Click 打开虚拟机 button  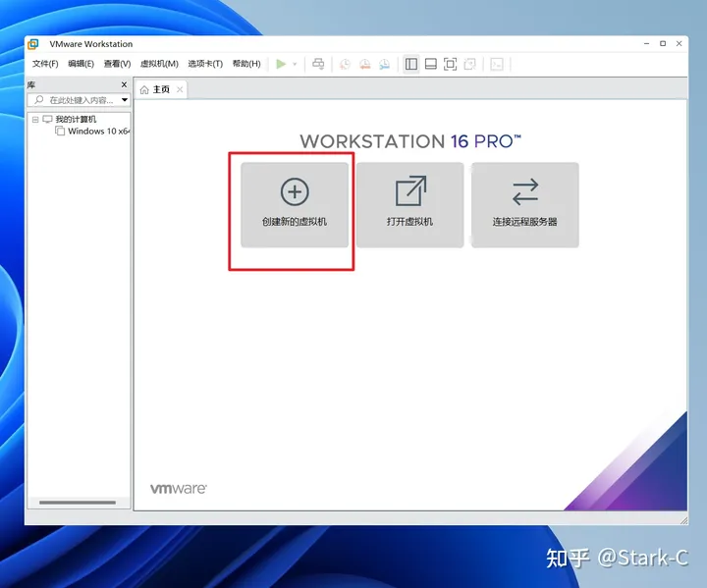click(x=409, y=205)
